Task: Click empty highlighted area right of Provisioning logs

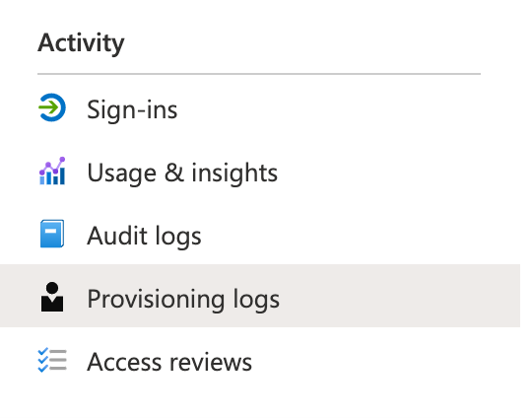Action: tap(400, 296)
